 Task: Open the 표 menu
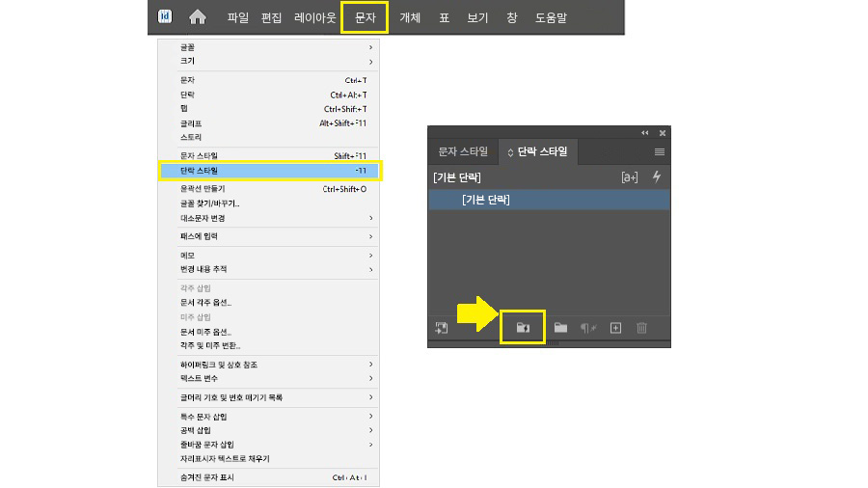click(444, 17)
